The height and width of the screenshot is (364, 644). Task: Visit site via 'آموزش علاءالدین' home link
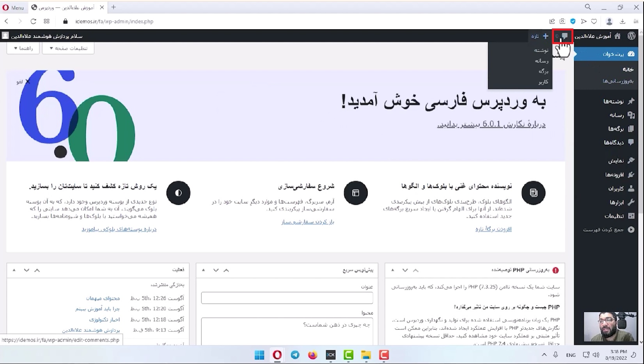597,36
